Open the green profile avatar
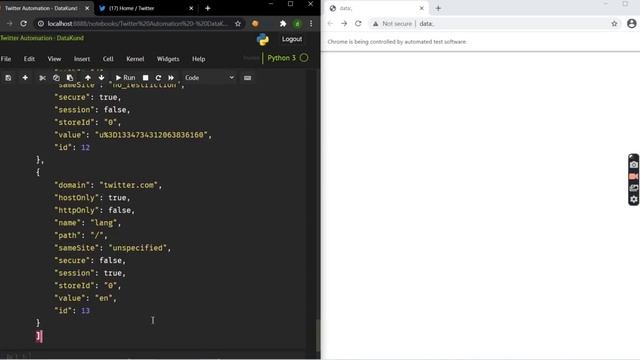Screen dimensions: 640x360 298,24
